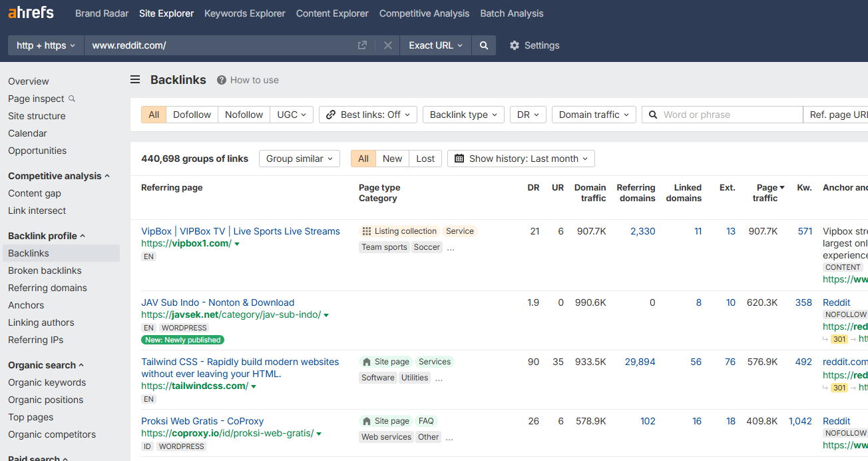868x461 pixels.
Task: Open the http + https protocol dropdown
Action: click(46, 45)
